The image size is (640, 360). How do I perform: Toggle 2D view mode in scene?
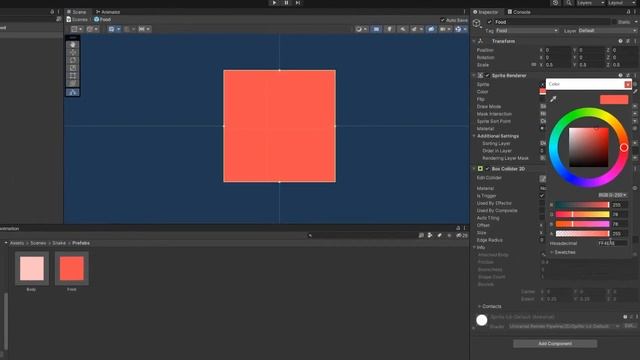point(376,29)
